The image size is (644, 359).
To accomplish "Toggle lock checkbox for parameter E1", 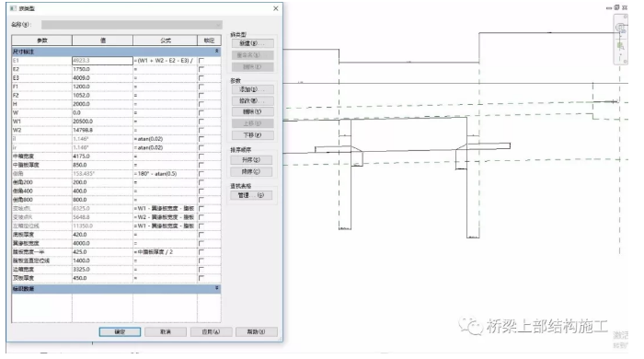I will click(x=201, y=61).
